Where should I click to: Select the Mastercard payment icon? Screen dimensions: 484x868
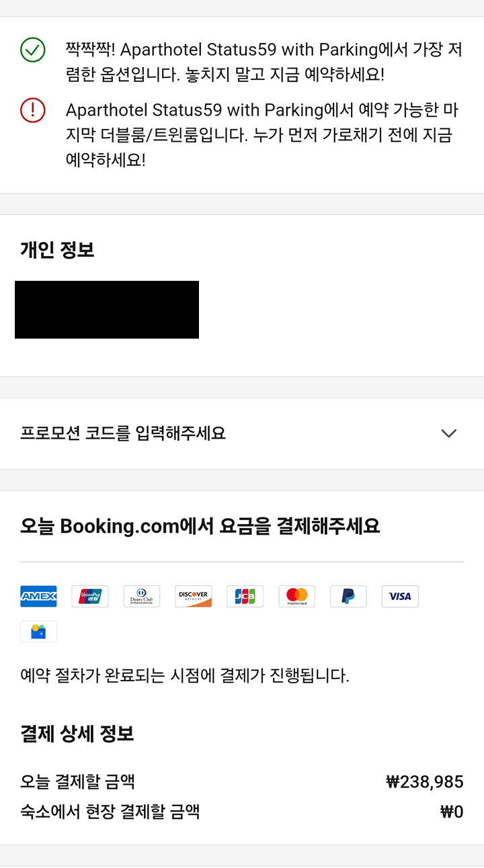click(296, 596)
